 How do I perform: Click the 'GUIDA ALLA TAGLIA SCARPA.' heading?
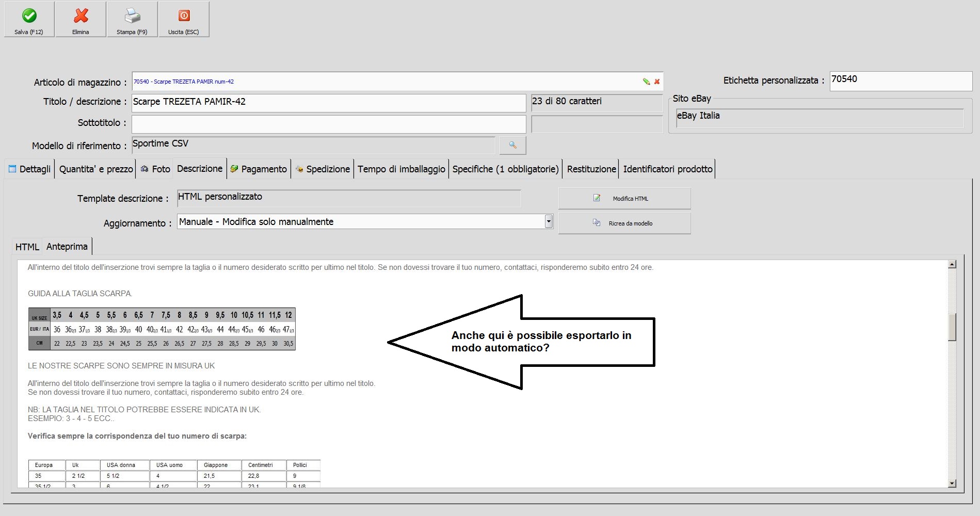point(80,294)
